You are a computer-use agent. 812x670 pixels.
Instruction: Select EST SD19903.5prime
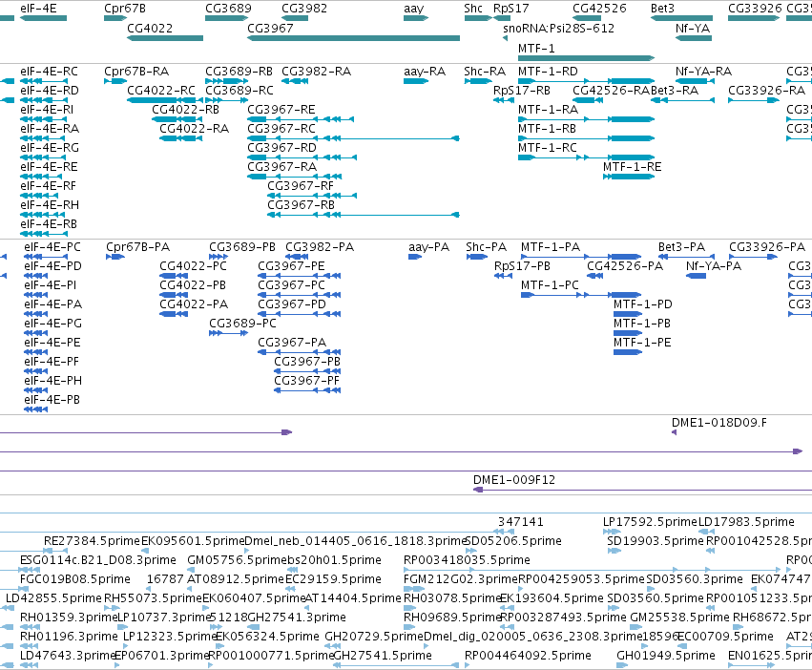pyautogui.click(x=656, y=541)
